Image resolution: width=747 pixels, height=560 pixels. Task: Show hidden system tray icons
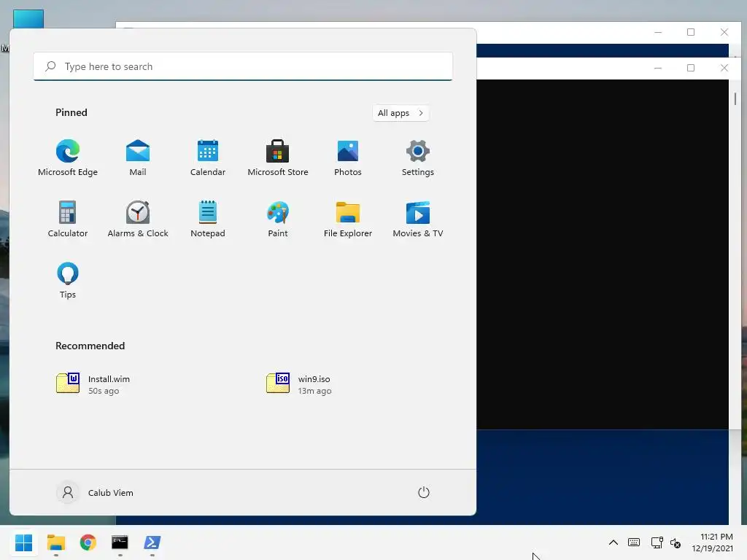[x=613, y=542]
